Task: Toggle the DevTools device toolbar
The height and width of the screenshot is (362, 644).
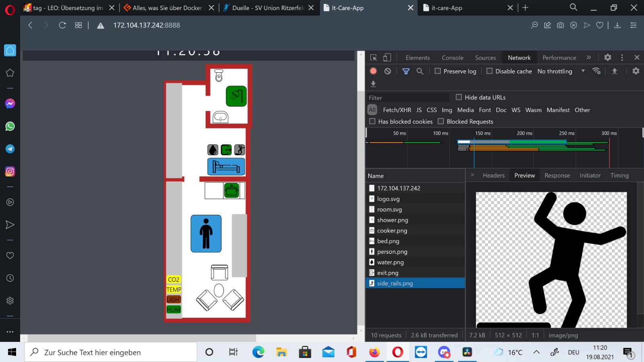Action: pyautogui.click(x=387, y=58)
